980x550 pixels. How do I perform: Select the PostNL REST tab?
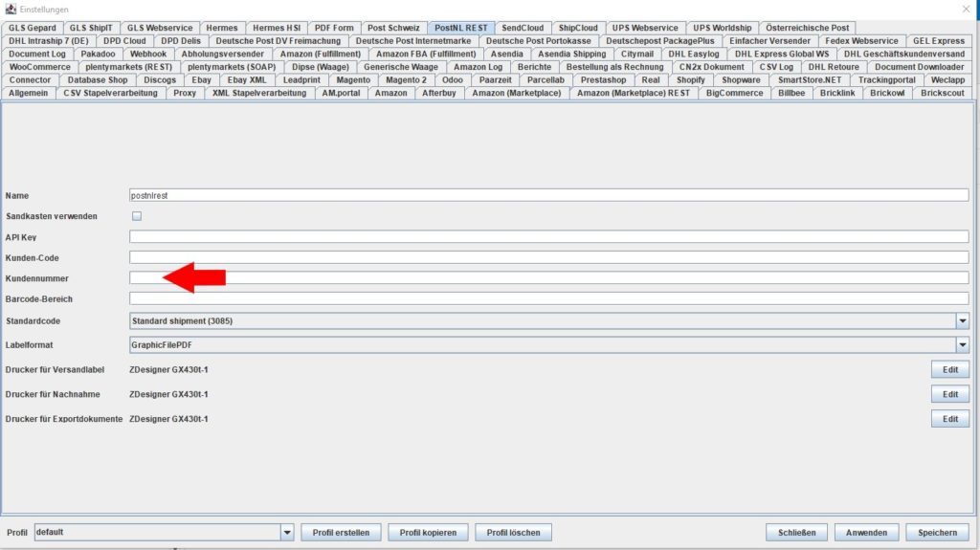coord(461,28)
